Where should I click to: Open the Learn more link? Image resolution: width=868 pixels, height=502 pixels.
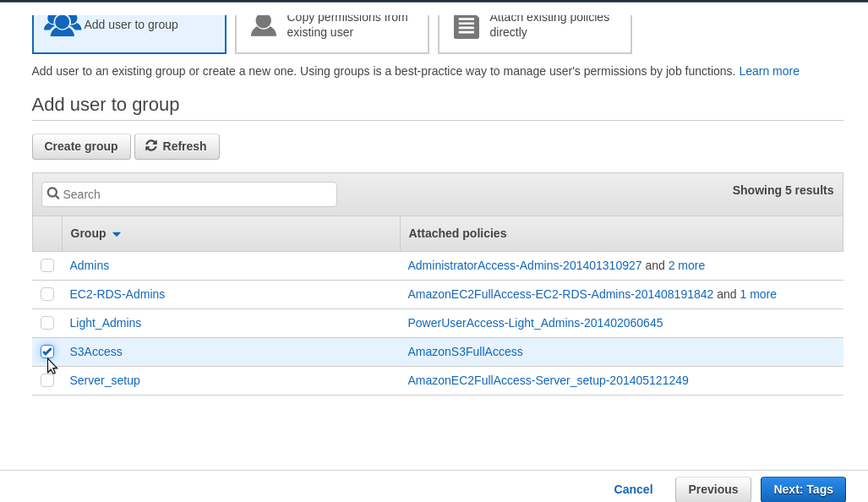769,71
